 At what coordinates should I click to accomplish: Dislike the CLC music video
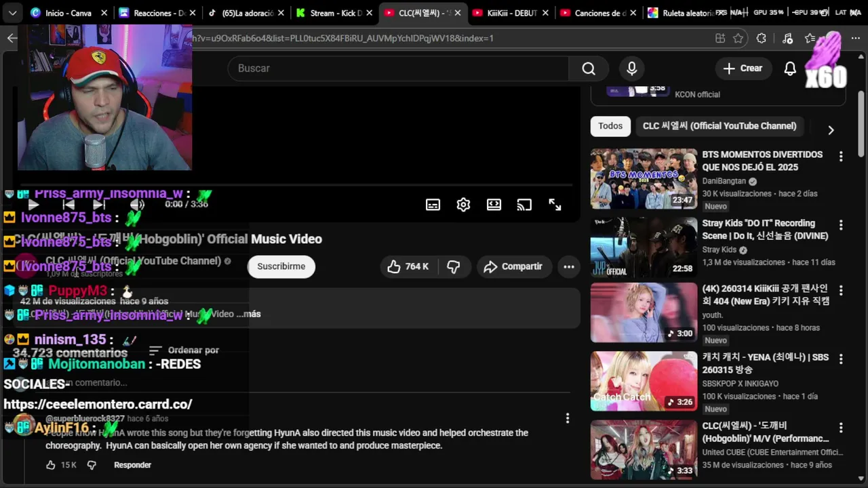454,267
